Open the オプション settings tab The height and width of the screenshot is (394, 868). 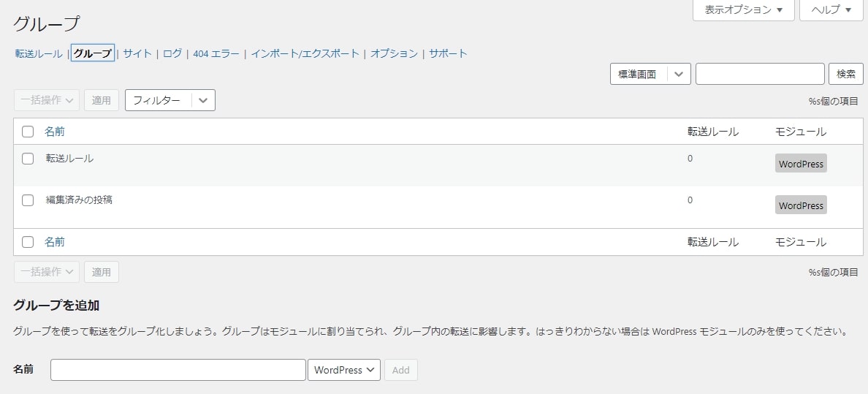click(394, 54)
